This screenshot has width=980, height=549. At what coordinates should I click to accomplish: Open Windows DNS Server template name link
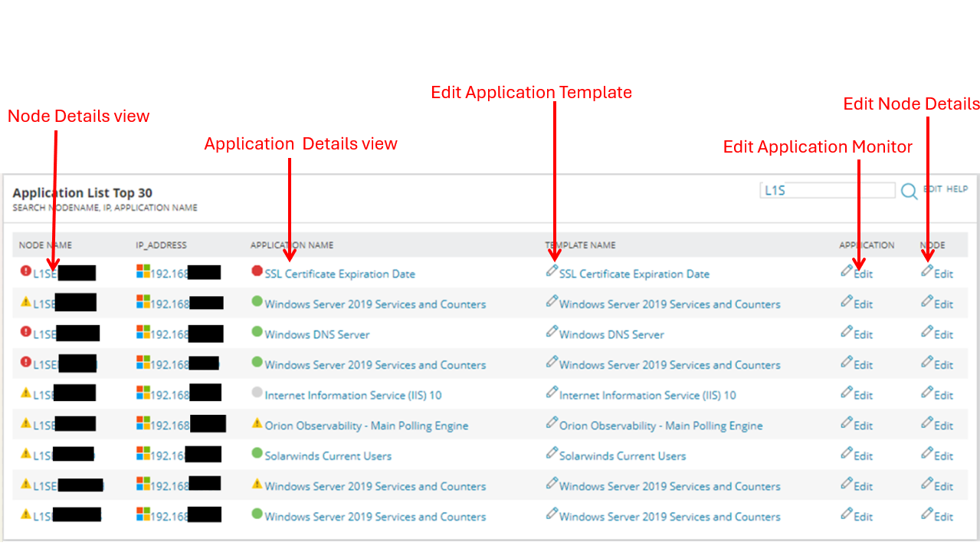tap(611, 334)
